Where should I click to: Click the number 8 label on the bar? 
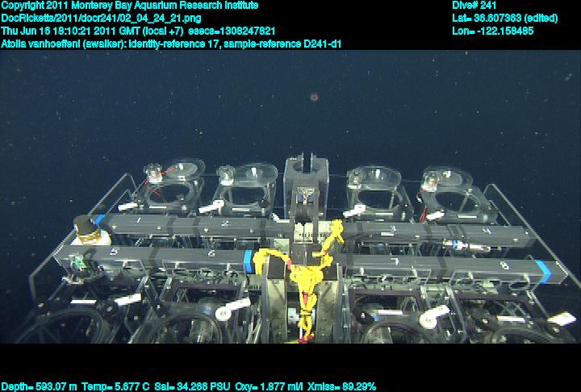pos(504,264)
